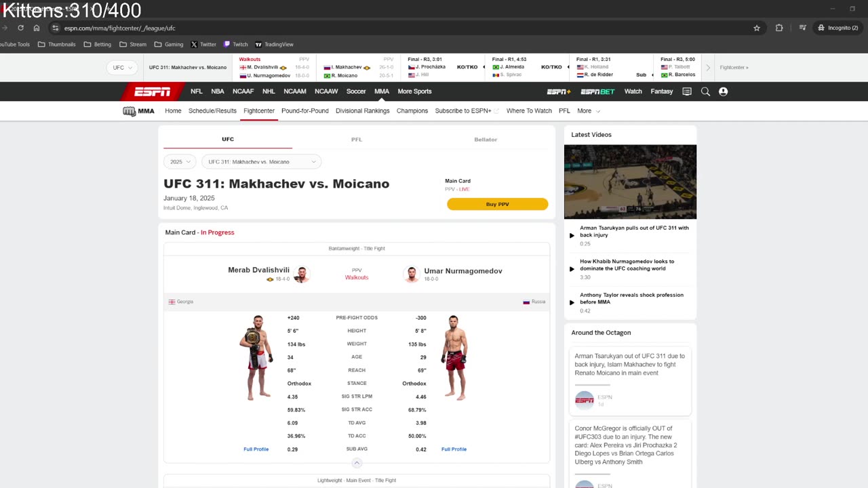Collapse the Dvalishvili fight stats chevron
868x488 pixels.
357,463
